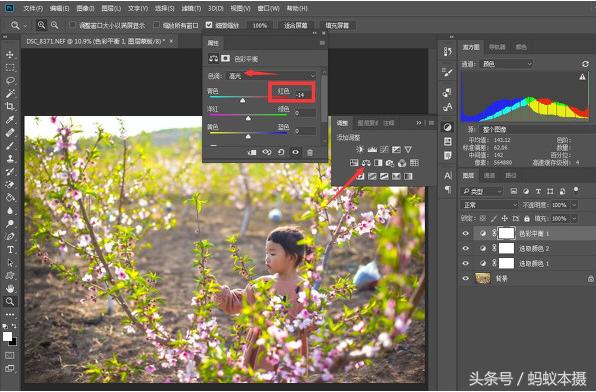Select the Horizontal Type tool

pyautogui.click(x=10, y=250)
